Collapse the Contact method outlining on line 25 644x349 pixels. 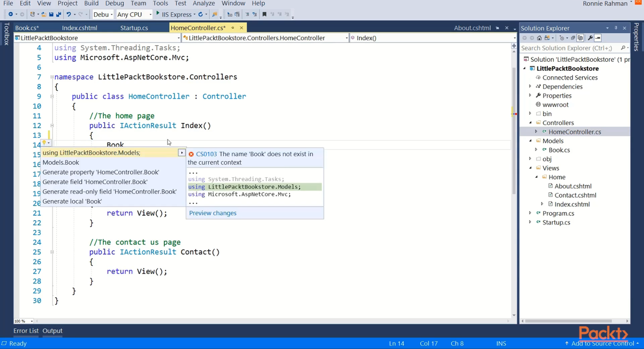(52, 252)
